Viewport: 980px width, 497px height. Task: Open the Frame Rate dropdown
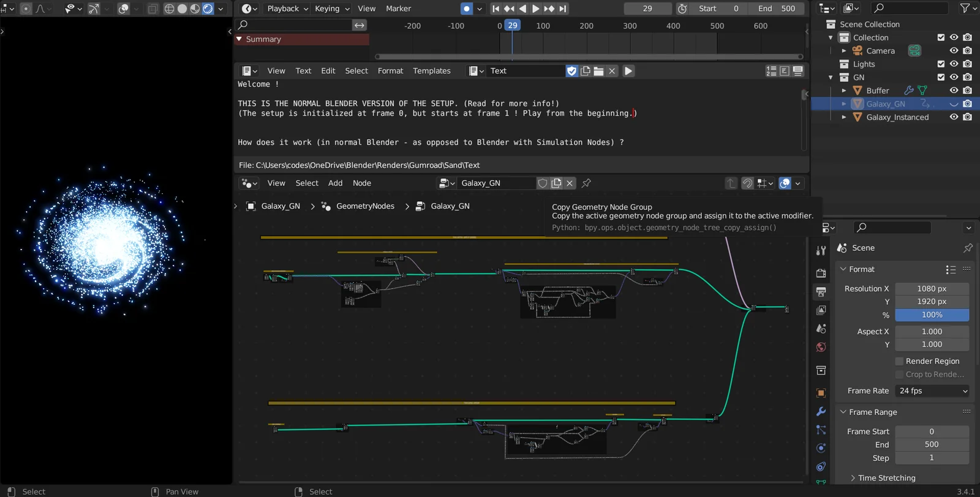point(932,390)
